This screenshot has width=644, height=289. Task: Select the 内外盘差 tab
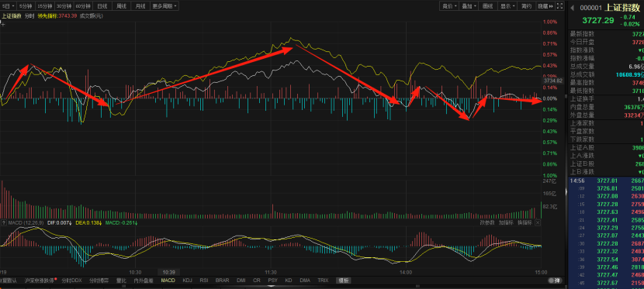pos(144,280)
